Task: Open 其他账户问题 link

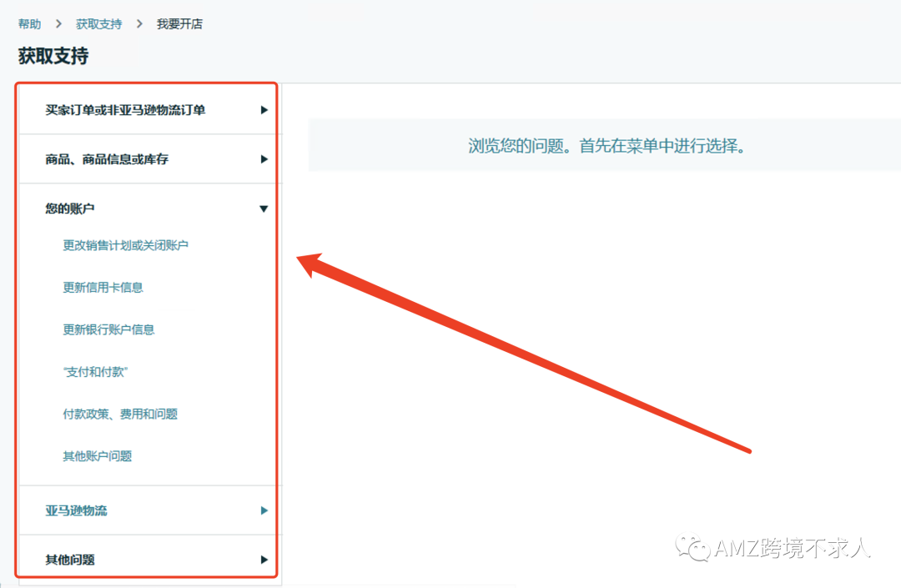Action: [97, 456]
